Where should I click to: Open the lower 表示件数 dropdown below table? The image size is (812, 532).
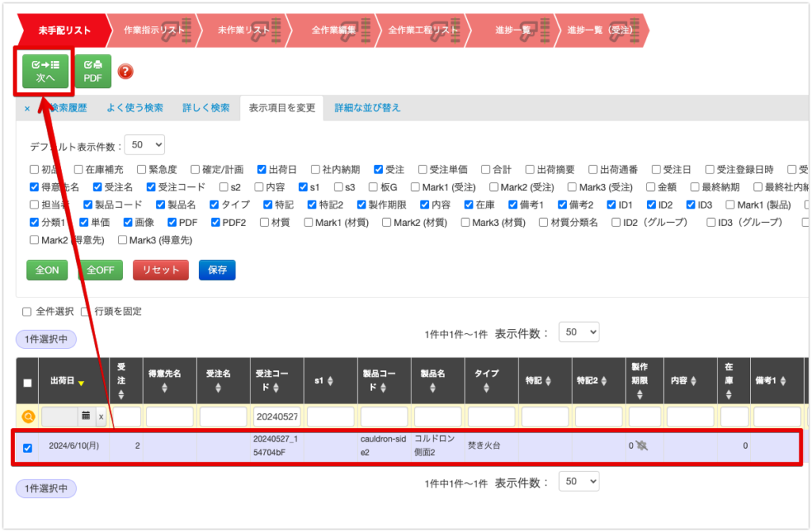(579, 481)
